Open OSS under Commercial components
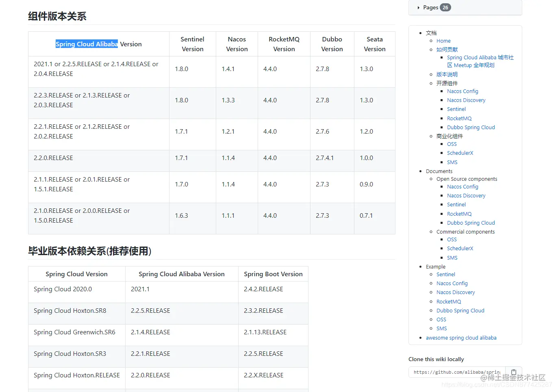Image resolution: width=556 pixels, height=392 pixels. tap(452, 240)
